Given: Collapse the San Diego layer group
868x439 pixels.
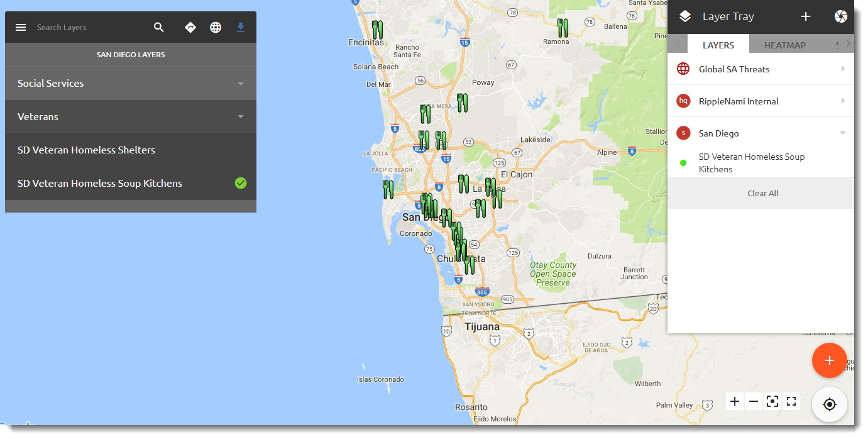Looking at the screenshot, I should (843, 133).
